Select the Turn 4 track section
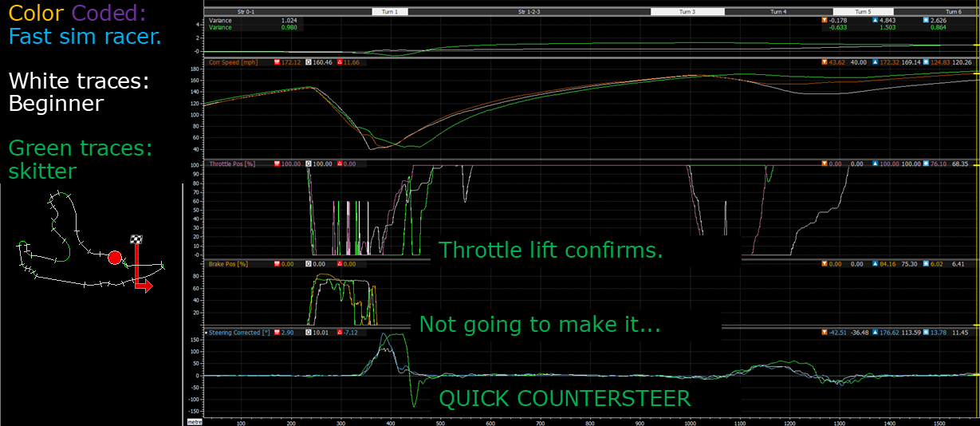This screenshot has width=980, height=426. 778,12
